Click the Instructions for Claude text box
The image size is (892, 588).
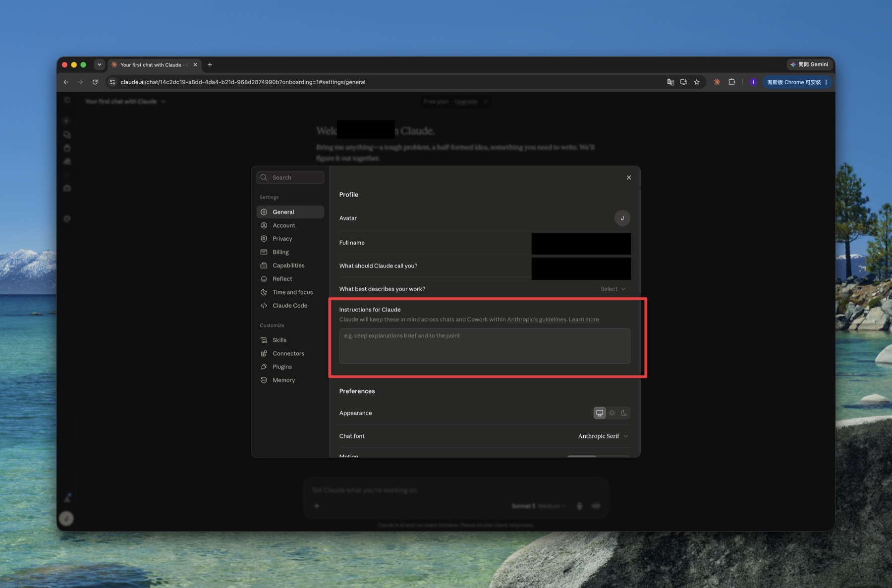pyautogui.click(x=485, y=346)
